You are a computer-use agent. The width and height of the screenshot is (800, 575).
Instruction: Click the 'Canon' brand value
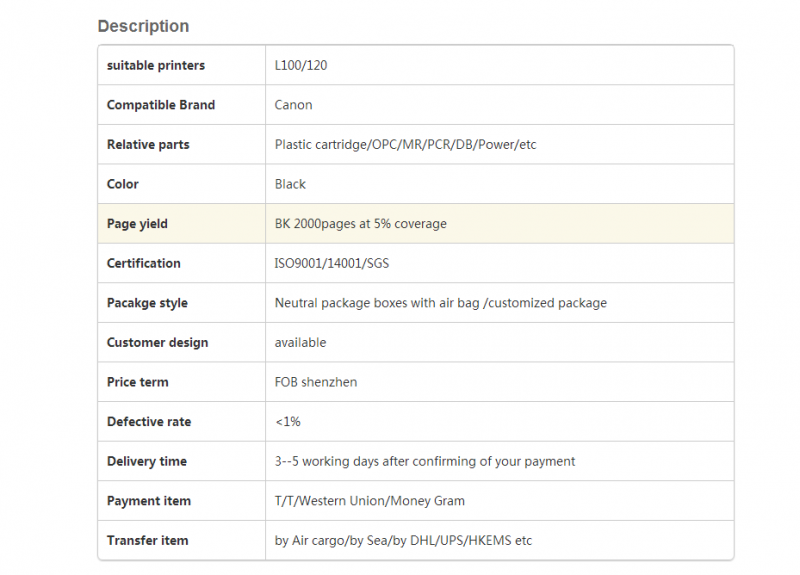tap(293, 105)
